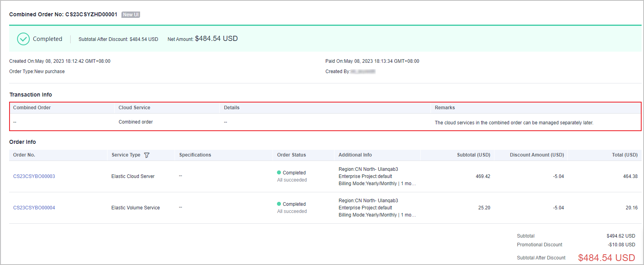Click the Details column header
644x265 pixels.
click(232, 108)
